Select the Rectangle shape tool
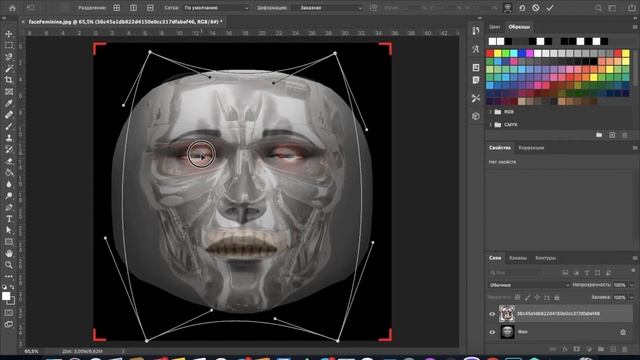Viewport: 640px width, 360px height. [x=9, y=242]
